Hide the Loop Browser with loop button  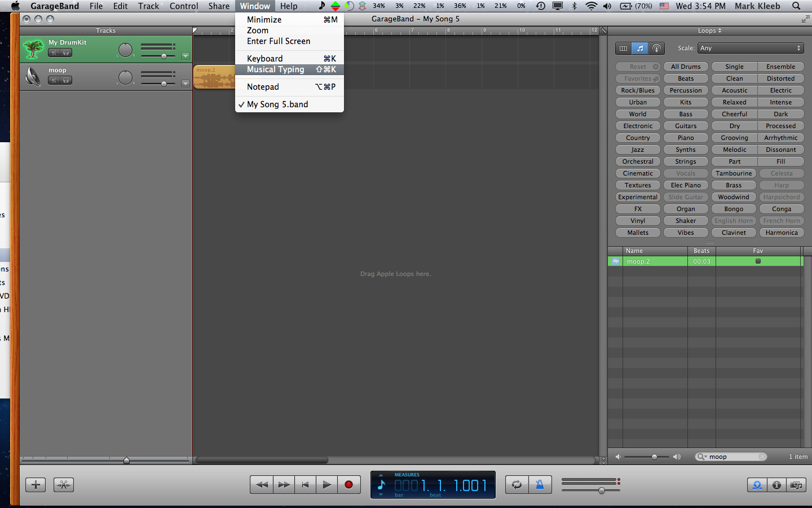coord(757,484)
